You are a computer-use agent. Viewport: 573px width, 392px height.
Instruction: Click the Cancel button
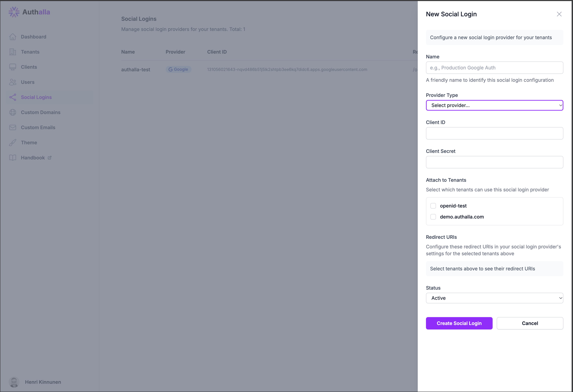(530, 323)
